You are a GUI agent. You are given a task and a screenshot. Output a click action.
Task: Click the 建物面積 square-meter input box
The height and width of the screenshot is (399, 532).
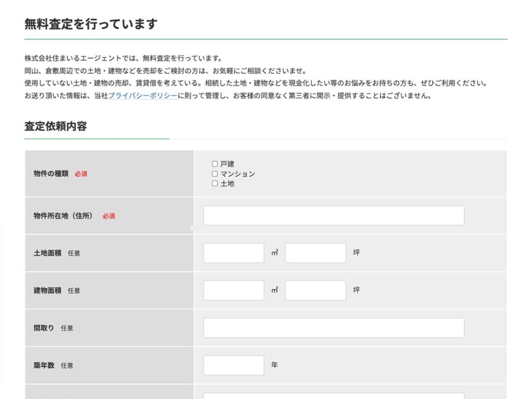pyautogui.click(x=233, y=290)
